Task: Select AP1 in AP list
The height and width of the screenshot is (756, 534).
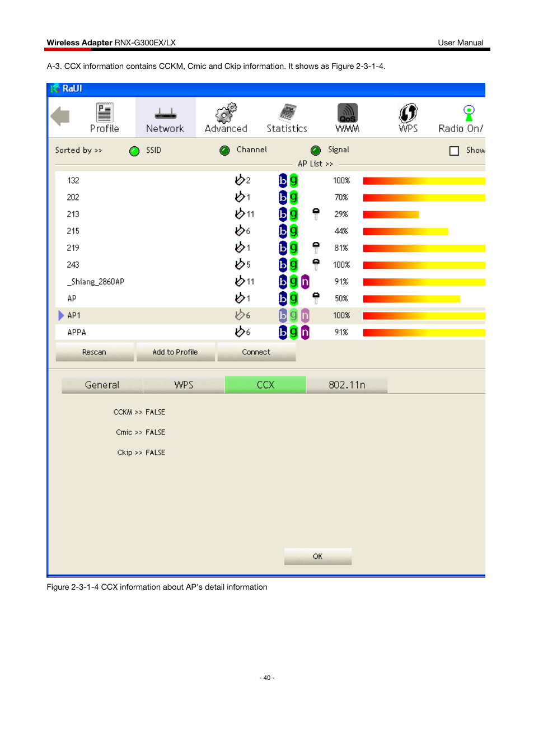Action: pos(270,315)
